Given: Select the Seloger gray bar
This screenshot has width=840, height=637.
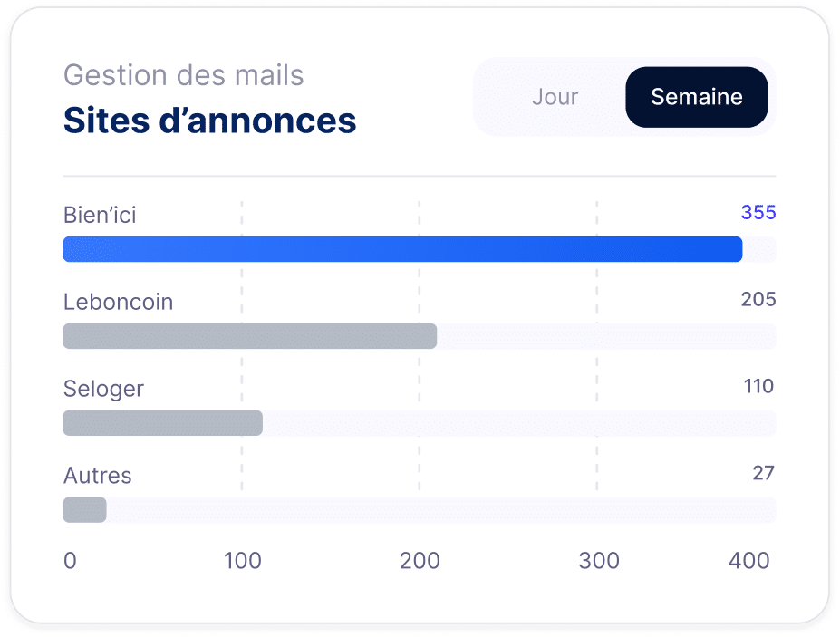Looking at the screenshot, I should pos(162,423).
